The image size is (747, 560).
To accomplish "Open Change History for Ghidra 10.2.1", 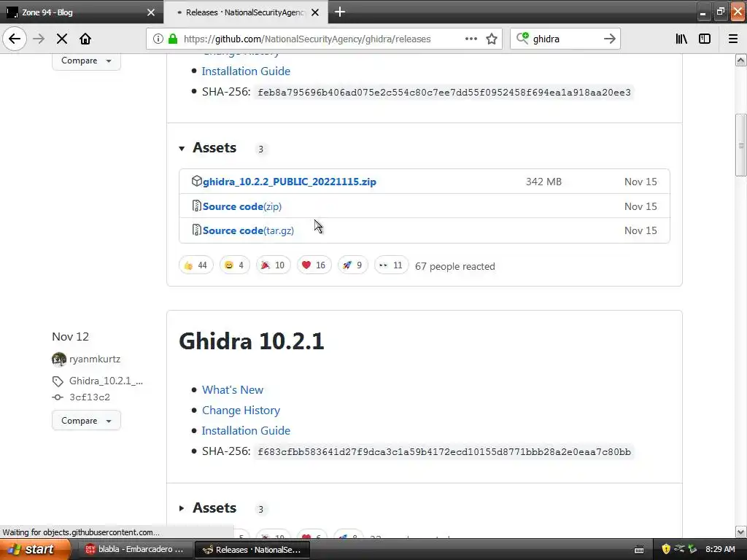I will [241, 410].
